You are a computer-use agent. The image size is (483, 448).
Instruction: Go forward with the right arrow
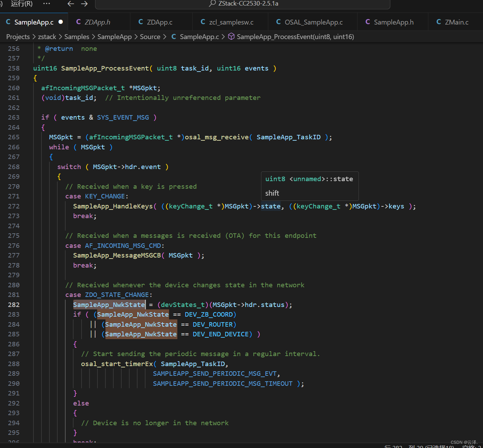84,4
